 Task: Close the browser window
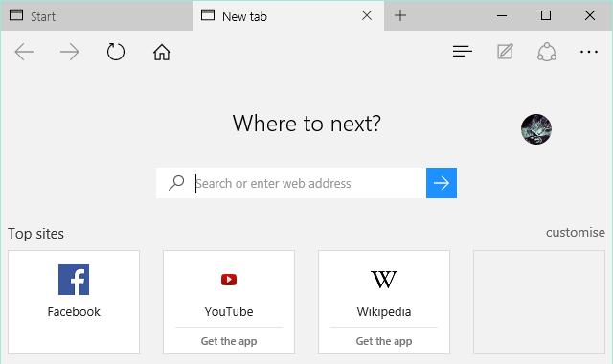pos(590,15)
